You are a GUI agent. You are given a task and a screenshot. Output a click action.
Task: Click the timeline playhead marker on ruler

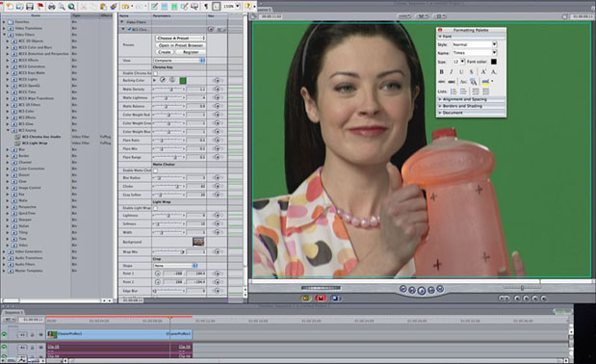170,318
